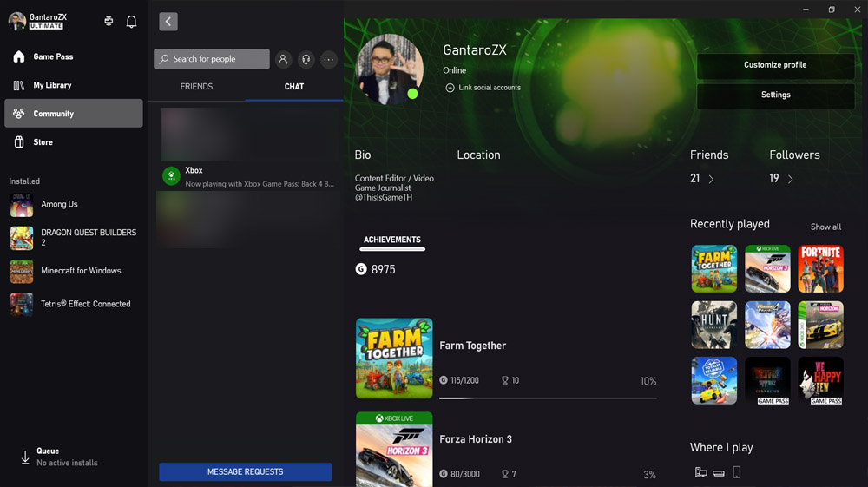This screenshot has height=487, width=868.
Task: Click the Tetris Effect Connected icon
Action: [22, 305]
